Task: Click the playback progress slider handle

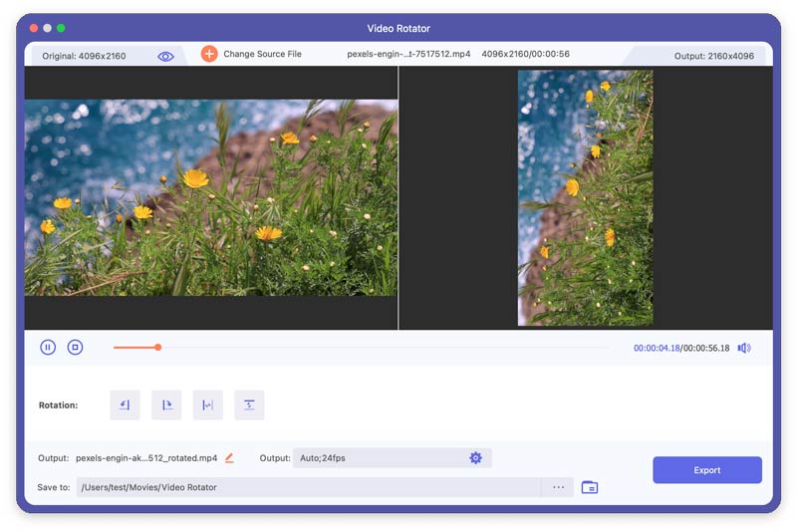Action: click(158, 348)
